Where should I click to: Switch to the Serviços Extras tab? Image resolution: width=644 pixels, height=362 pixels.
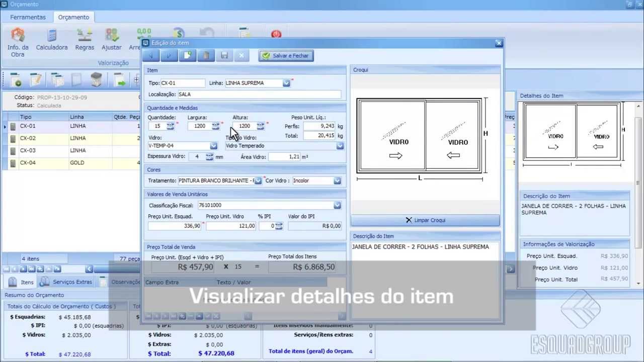(66, 282)
